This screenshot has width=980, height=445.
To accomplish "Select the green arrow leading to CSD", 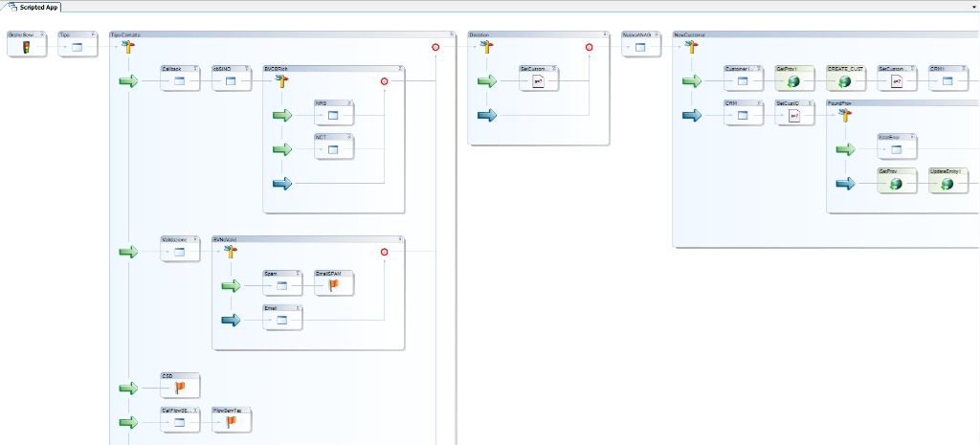I will pos(128,389).
